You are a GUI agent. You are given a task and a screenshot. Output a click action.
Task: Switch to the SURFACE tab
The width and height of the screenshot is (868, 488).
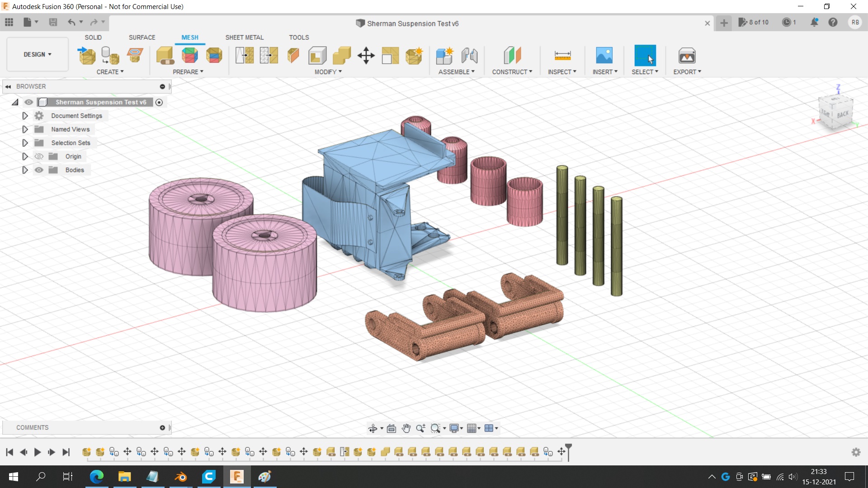click(x=142, y=38)
